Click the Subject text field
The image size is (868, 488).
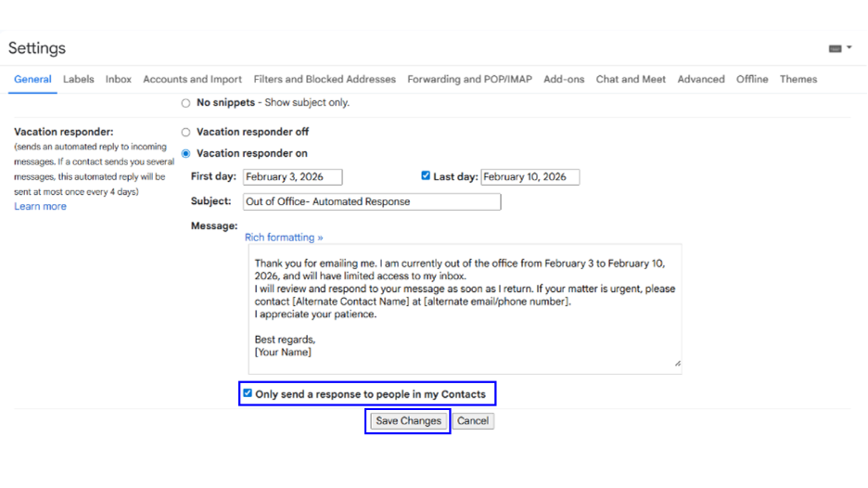371,201
